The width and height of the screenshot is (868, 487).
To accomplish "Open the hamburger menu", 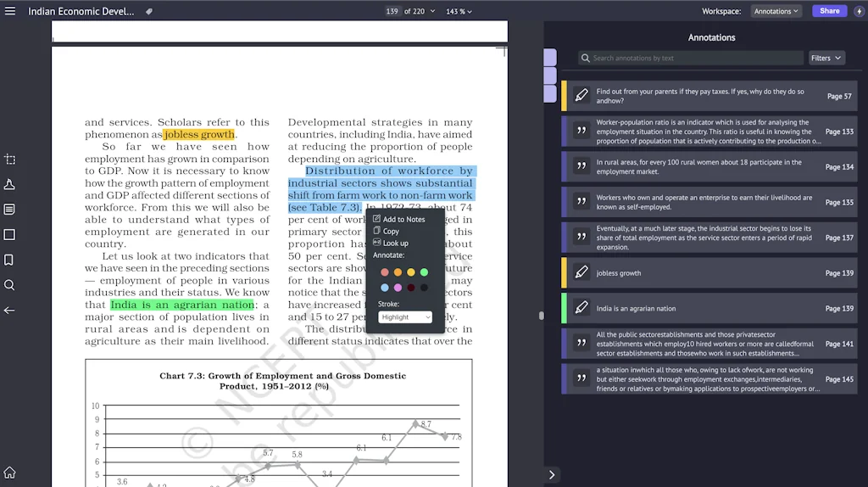I will click(x=10, y=11).
